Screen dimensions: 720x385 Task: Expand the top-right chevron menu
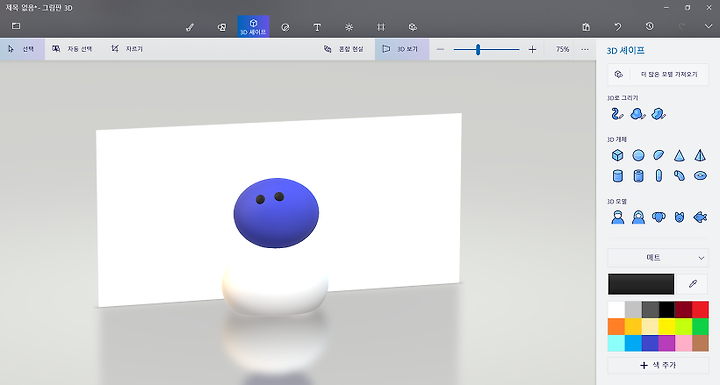pos(709,27)
